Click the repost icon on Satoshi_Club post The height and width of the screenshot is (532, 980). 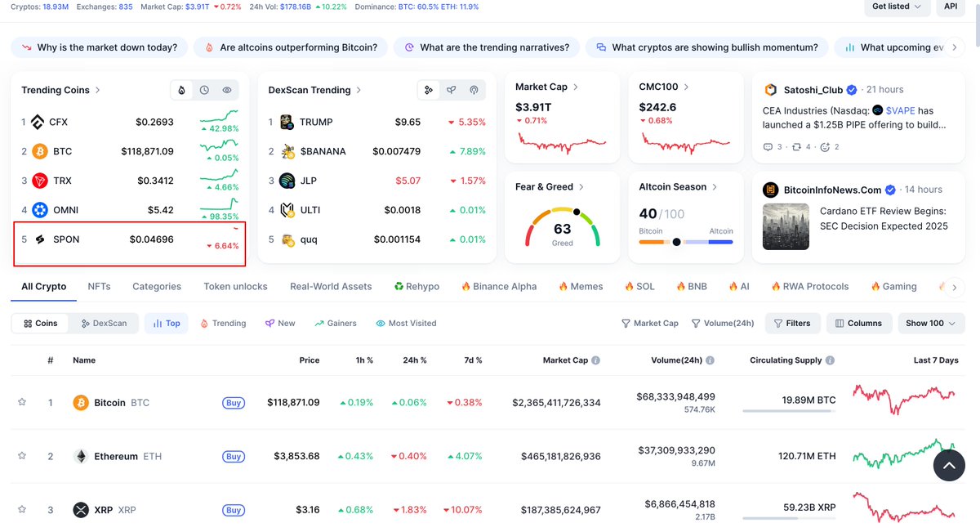(x=795, y=147)
